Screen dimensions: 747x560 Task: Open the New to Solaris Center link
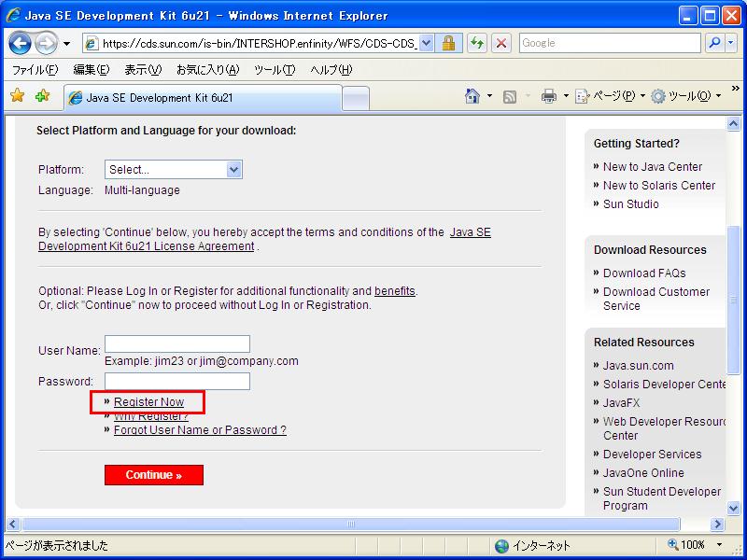point(659,185)
